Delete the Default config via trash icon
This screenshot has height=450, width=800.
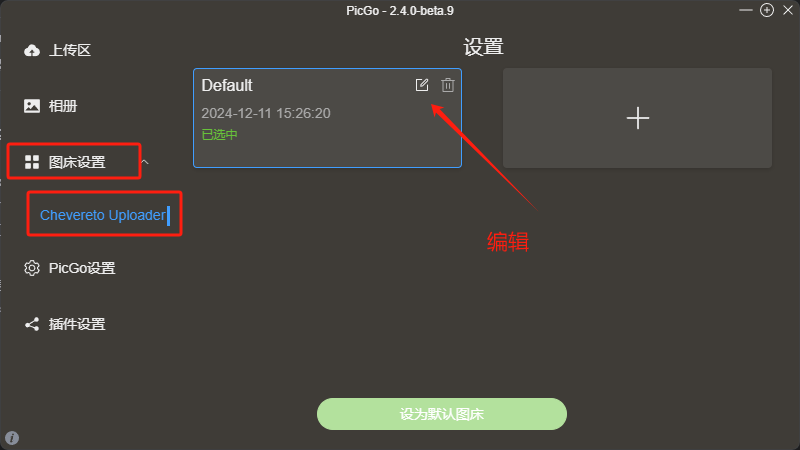click(x=448, y=85)
